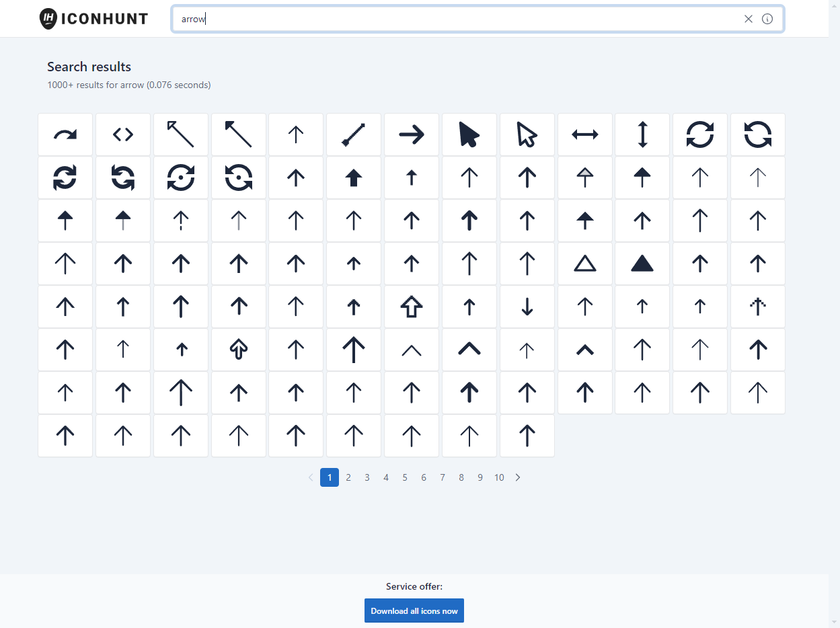Choose the solid black cursor pointer icon
The width and height of the screenshot is (840, 628).
[469, 134]
